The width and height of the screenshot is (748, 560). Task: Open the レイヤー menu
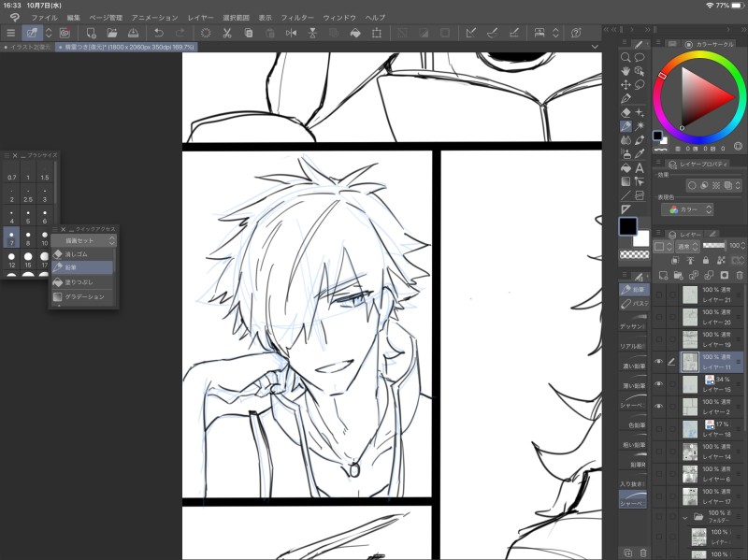[200, 18]
